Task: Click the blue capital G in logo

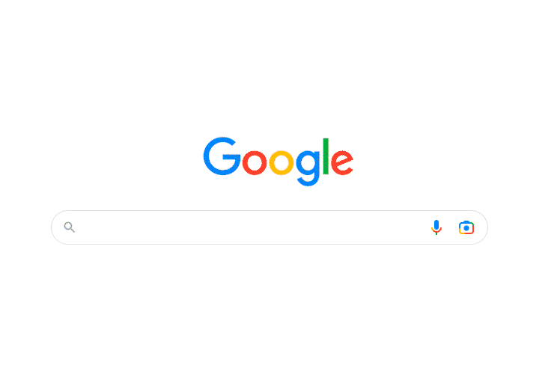Action: 222,156
